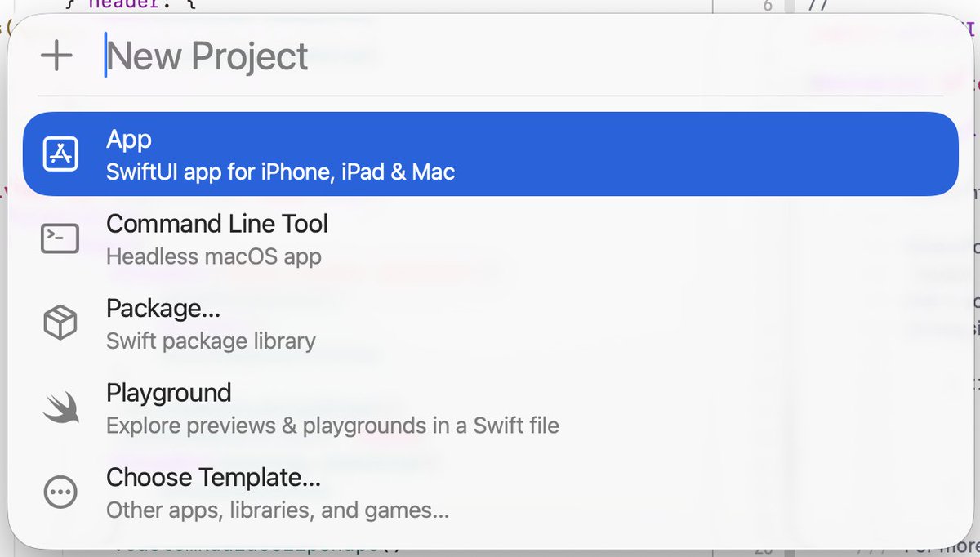Screen dimensions: 980x557
Task: Click 'Other apps, libraries, and games...' description
Action: [278, 510]
